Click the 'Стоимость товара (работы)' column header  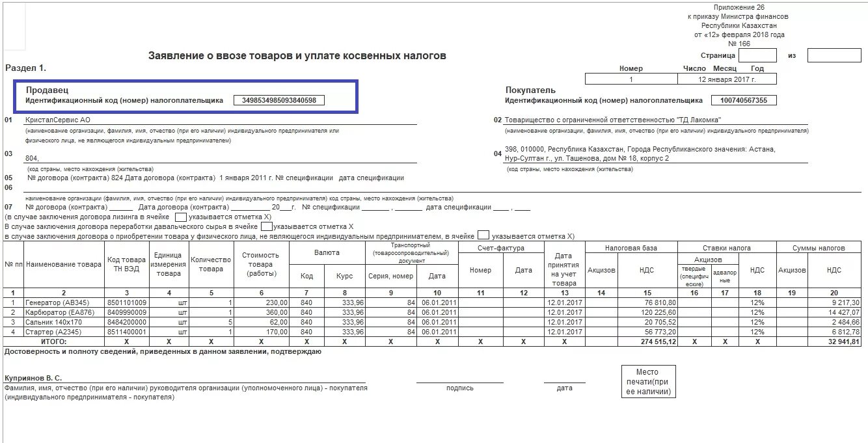tap(262, 264)
